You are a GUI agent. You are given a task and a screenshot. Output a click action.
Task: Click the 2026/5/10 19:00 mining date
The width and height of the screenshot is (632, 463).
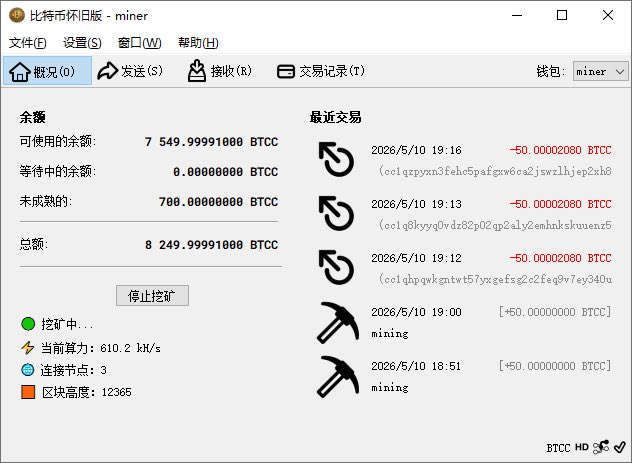(x=416, y=312)
